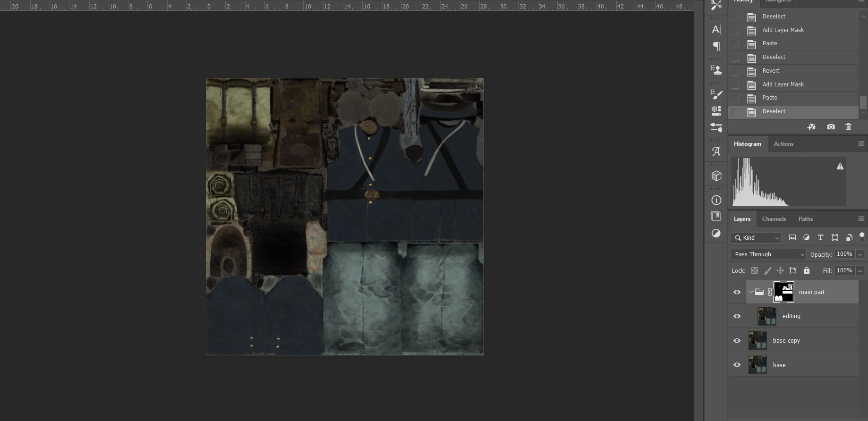Delete current history state with trash icon

[x=849, y=126]
